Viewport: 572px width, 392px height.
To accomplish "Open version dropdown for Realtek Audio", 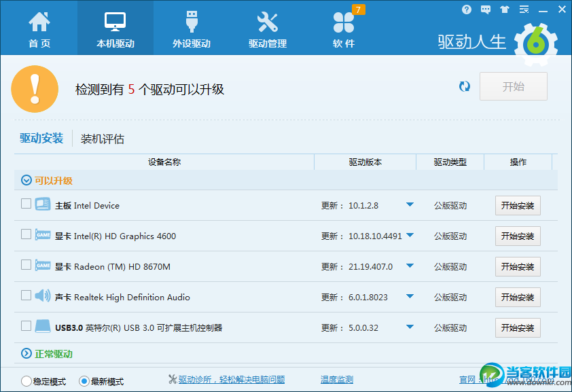I will (410, 297).
